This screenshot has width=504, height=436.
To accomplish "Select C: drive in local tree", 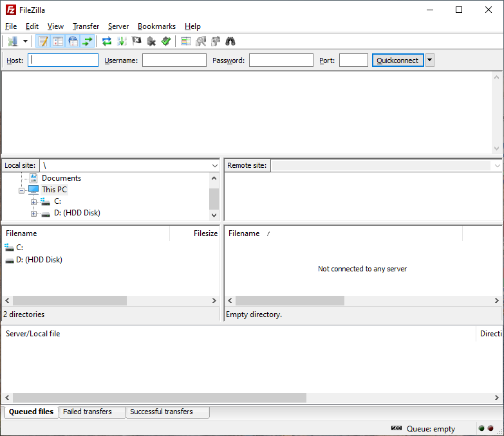I will [57, 201].
